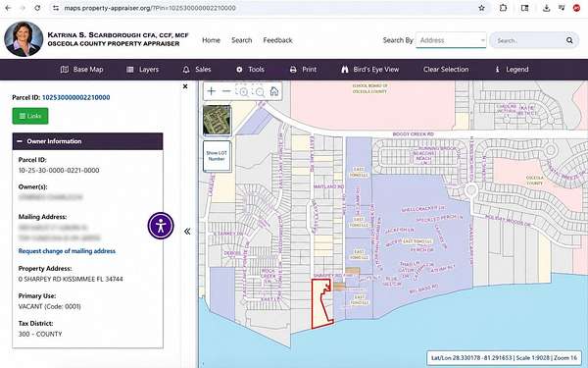Click the green Links button
The height and width of the screenshot is (368, 588).
30,116
